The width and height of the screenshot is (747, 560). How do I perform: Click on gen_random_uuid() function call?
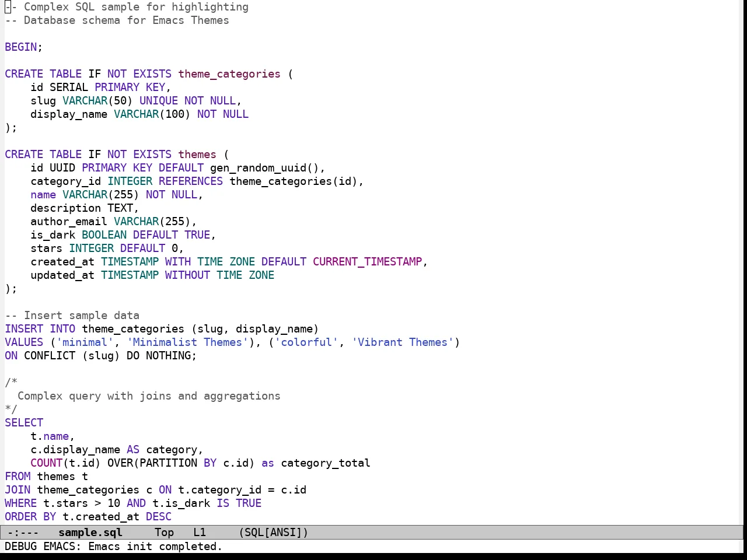pyautogui.click(x=264, y=168)
